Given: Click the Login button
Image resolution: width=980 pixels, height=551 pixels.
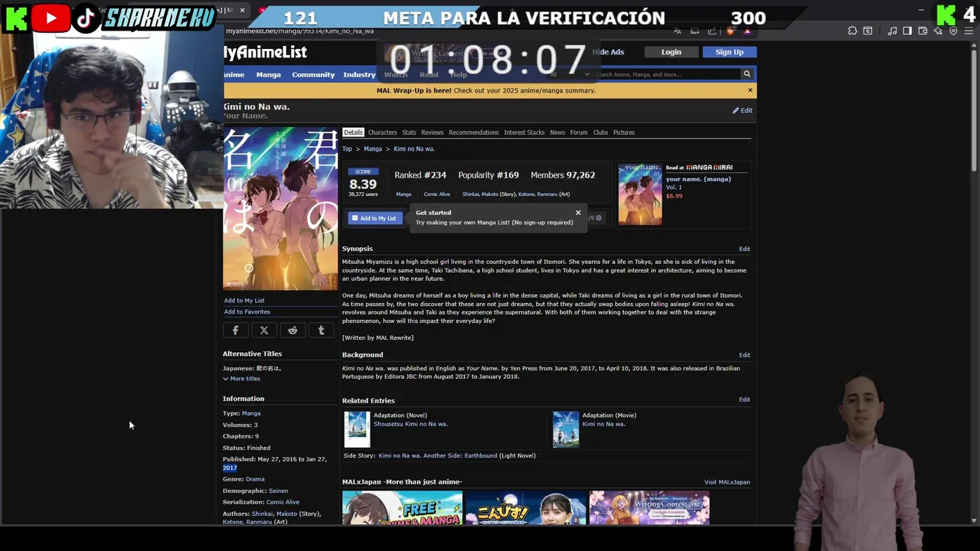Looking at the screenshot, I should (x=671, y=52).
